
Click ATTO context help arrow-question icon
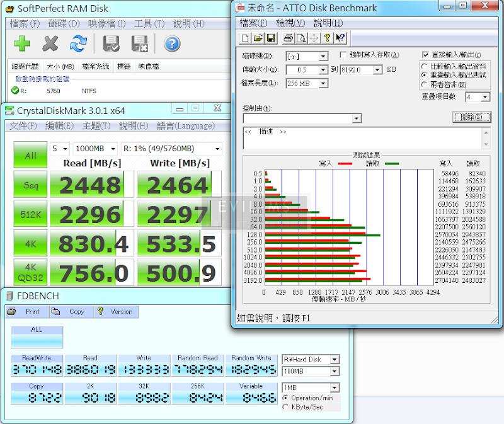point(340,38)
